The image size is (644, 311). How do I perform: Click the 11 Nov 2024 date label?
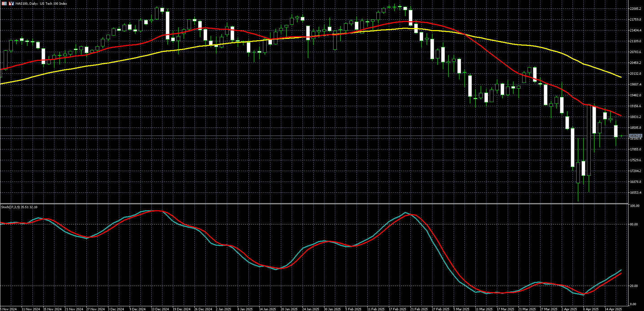click(x=30, y=309)
